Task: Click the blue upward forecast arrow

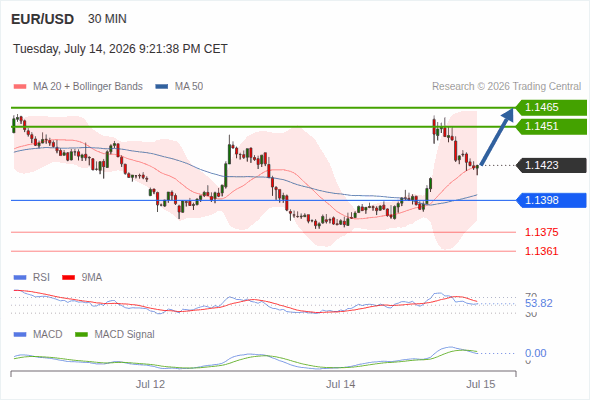Action: [x=497, y=137]
